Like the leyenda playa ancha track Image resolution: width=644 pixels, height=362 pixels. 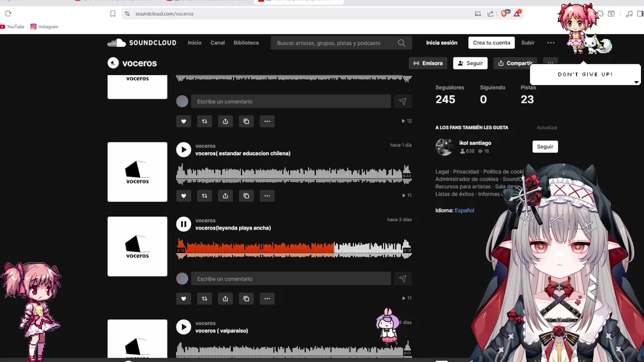click(184, 299)
